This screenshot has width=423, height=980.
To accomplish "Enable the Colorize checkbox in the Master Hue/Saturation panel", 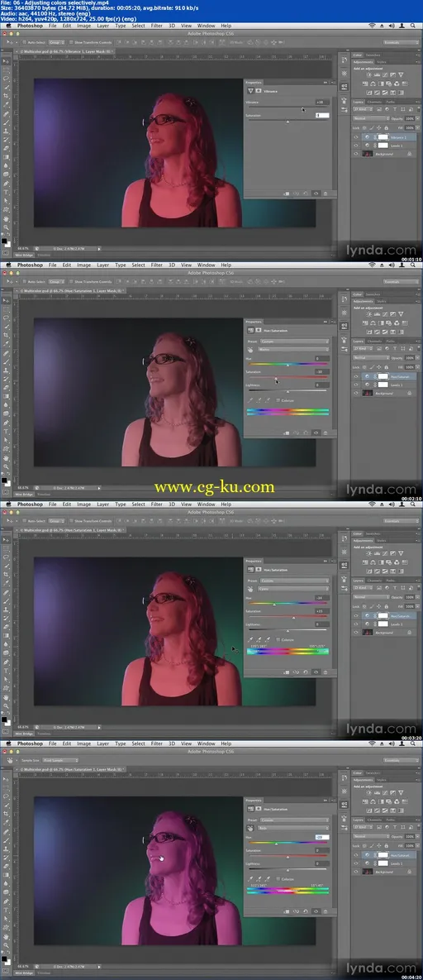I will [x=278, y=400].
